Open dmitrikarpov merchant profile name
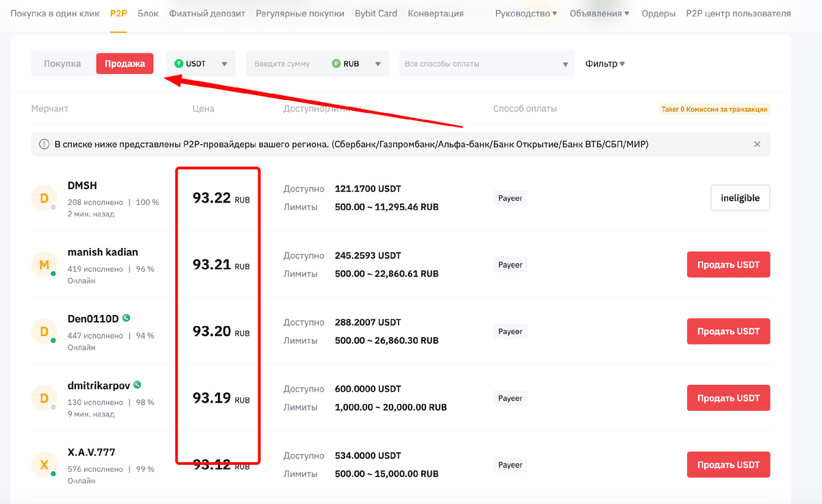The image size is (822, 504). [x=99, y=386]
